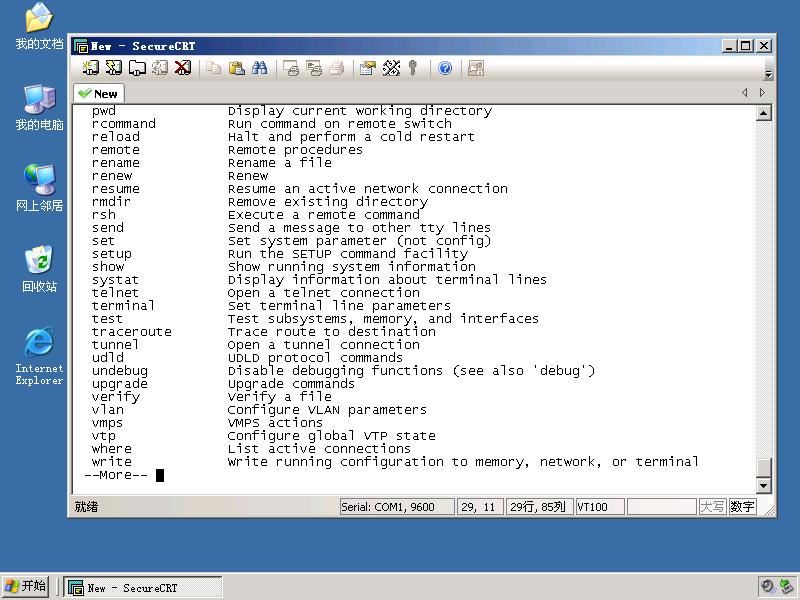This screenshot has height=600, width=800.
Task: Click the grayed Reconnect icon
Action: (x=160, y=68)
